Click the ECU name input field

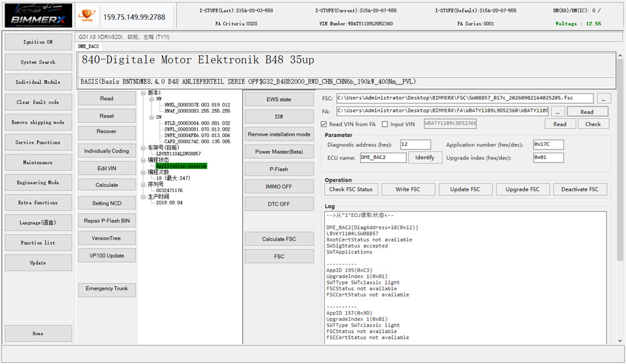click(383, 158)
